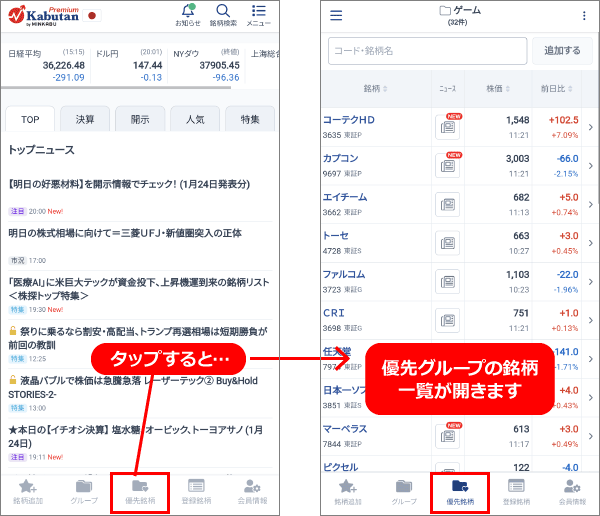Switch to the TOP tab

(30, 119)
